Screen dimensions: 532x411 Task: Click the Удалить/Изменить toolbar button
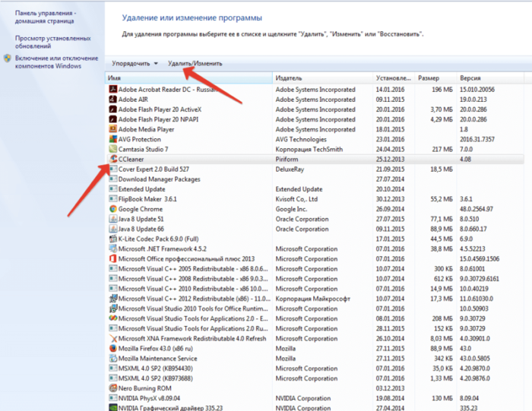(195, 63)
